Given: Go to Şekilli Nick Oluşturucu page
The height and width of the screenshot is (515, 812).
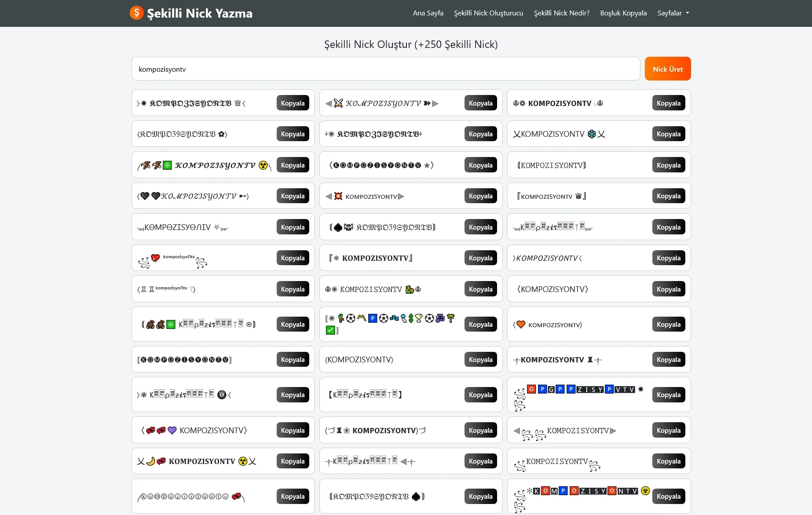Looking at the screenshot, I should tap(488, 13).
